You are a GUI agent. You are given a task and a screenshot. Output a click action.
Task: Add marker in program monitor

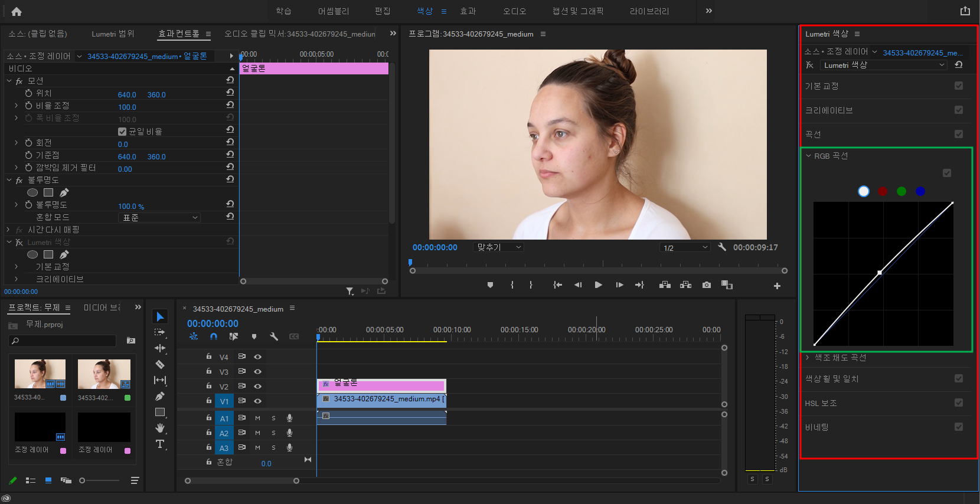click(x=490, y=285)
